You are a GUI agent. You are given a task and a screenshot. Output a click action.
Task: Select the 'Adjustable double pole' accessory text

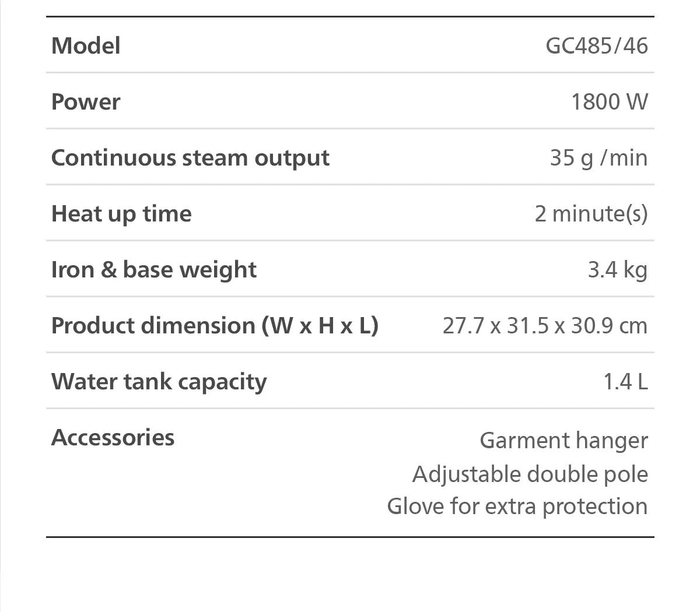[x=530, y=474]
